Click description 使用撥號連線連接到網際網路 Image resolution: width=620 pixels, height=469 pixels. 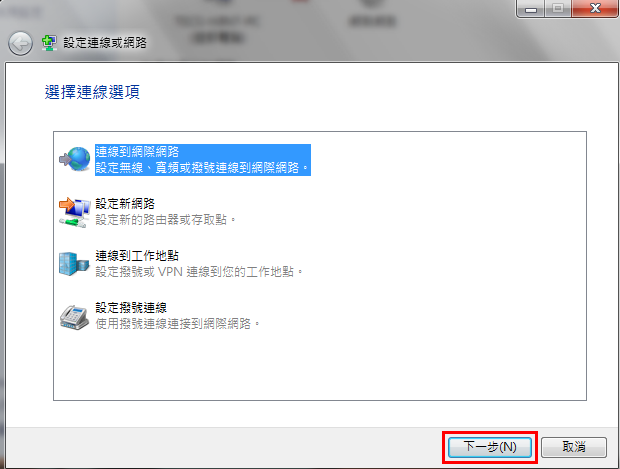pos(177,323)
